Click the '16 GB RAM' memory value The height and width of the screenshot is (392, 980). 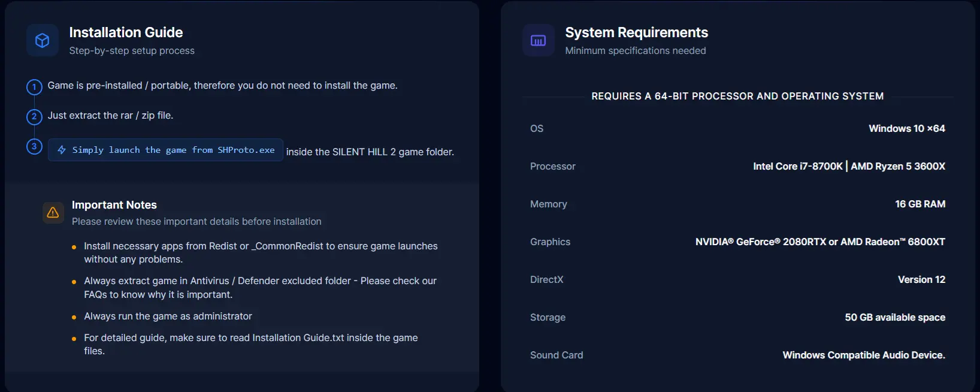[x=920, y=204]
